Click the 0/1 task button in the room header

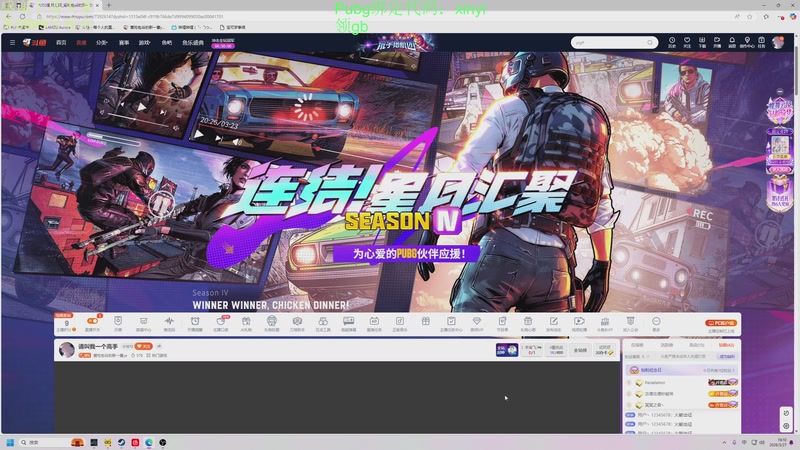532,350
